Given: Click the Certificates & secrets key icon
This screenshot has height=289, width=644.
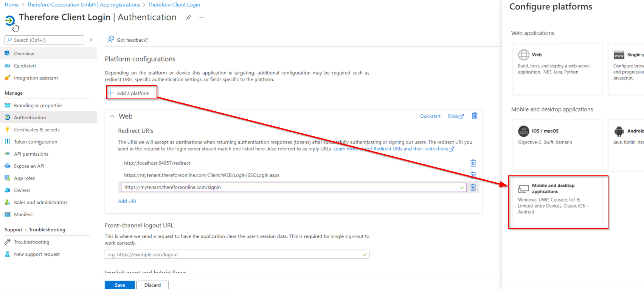Looking at the screenshot, I should [x=7, y=130].
